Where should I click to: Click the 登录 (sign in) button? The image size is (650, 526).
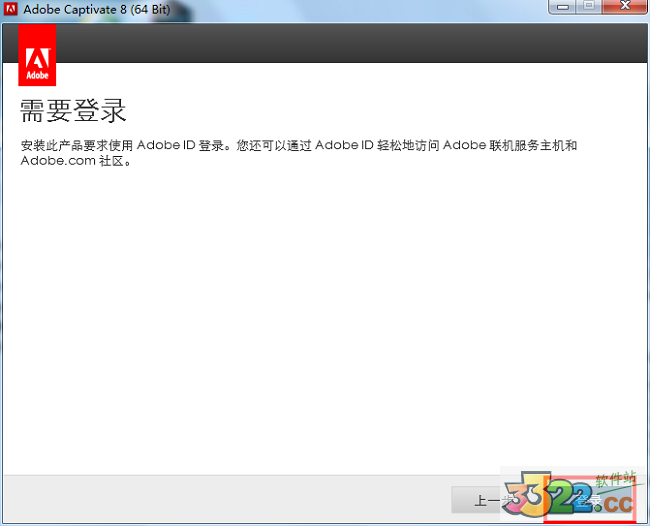pyautogui.click(x=590, y=500)
